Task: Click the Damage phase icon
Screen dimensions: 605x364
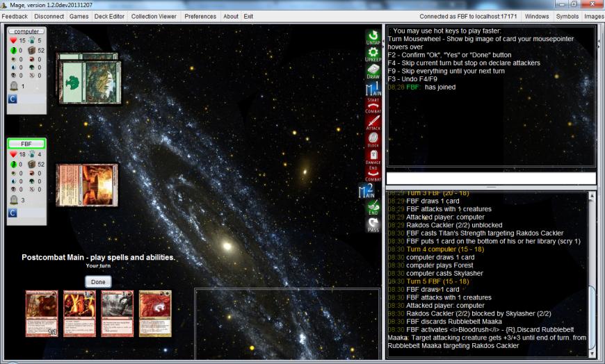Action: [373, 156]
